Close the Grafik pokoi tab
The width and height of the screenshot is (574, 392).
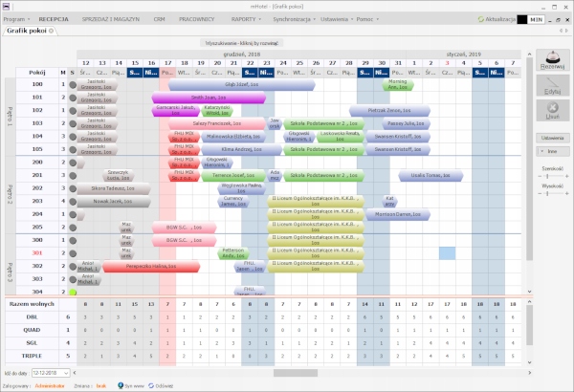pyautogui.click(x=52, y=31)
